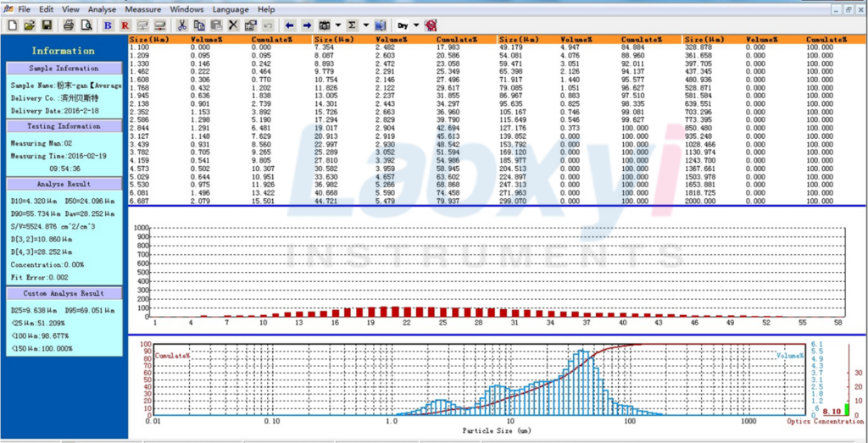868x443 pixels.
Task: Go to next record with right arrow
Action: tap(307, 25)
